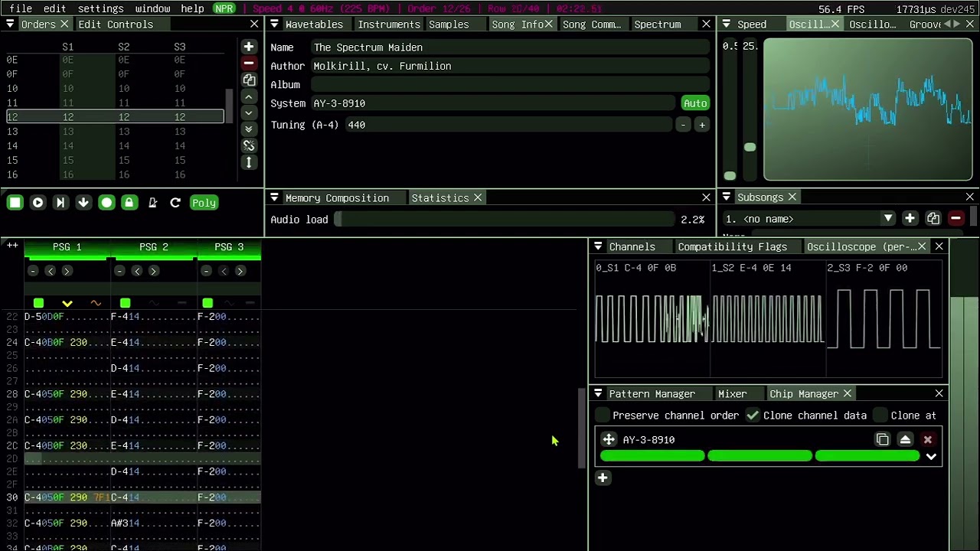Add a new order row with plus icon
The height and width of the screenshot is (551, 980).
point(249,47)
